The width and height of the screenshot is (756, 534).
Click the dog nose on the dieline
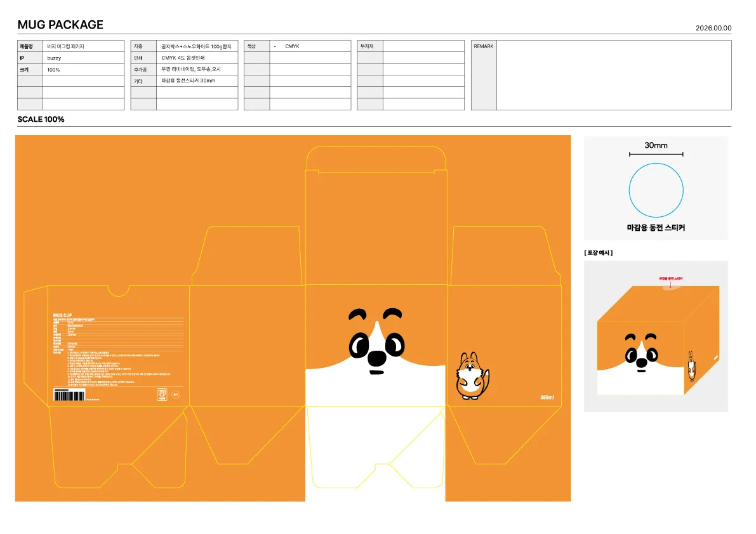point(376,359)
